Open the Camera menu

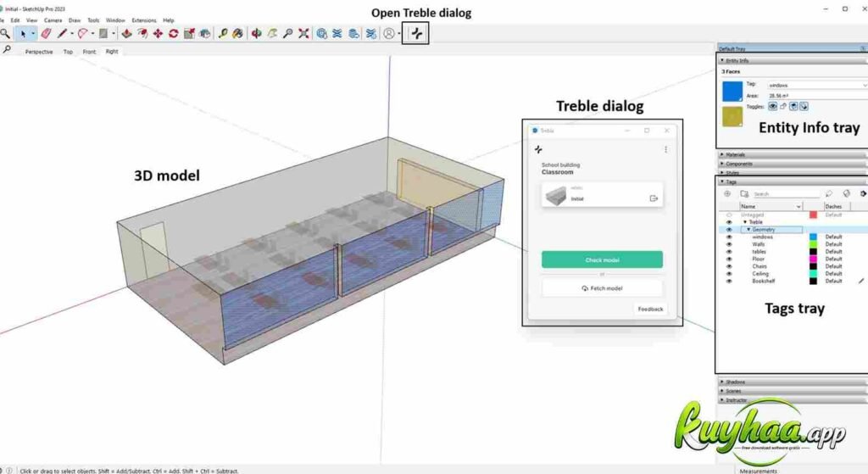coord(53,20)
